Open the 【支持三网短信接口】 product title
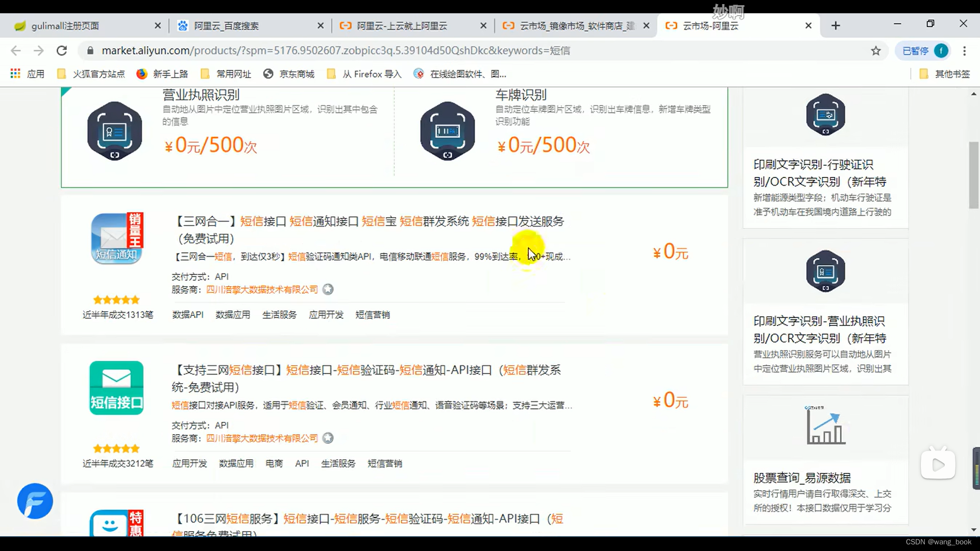Screen dimensions: 980x551 click(366, 379)
